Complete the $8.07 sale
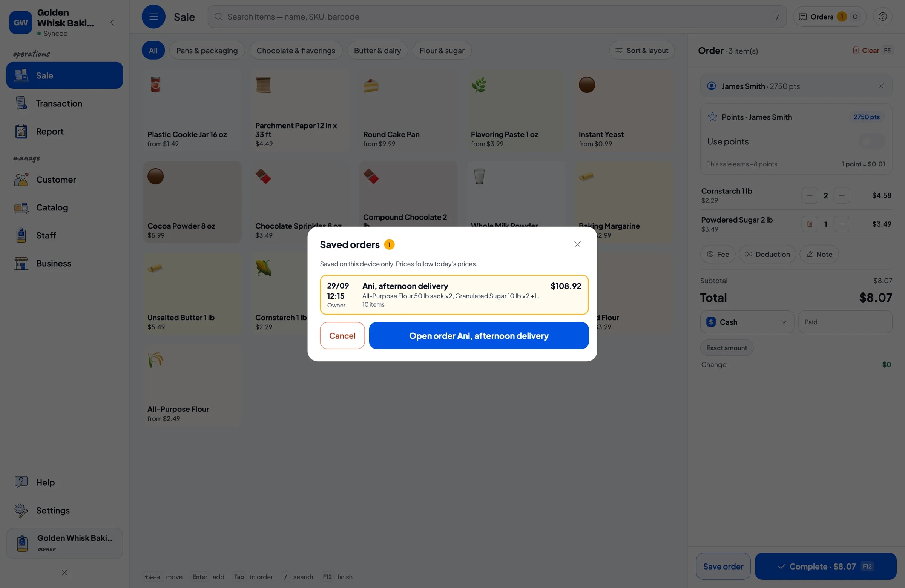Screen dimensions: 905x588 [825, 566]
